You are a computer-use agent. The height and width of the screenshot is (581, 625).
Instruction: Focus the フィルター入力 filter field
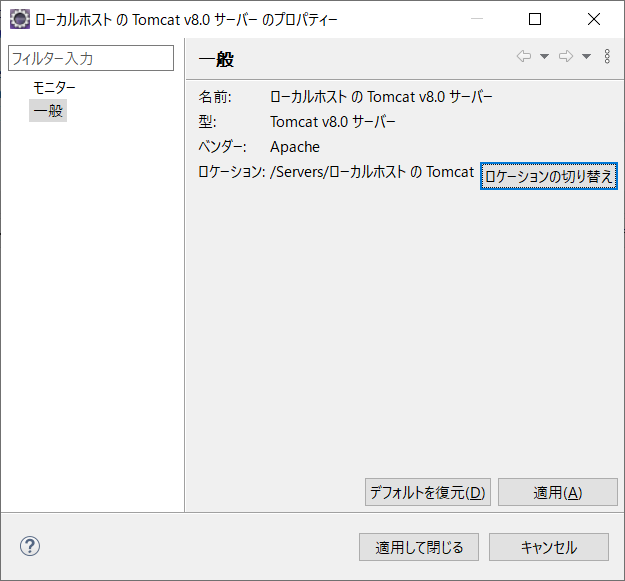pyautogui.click(x=91, y=58)
